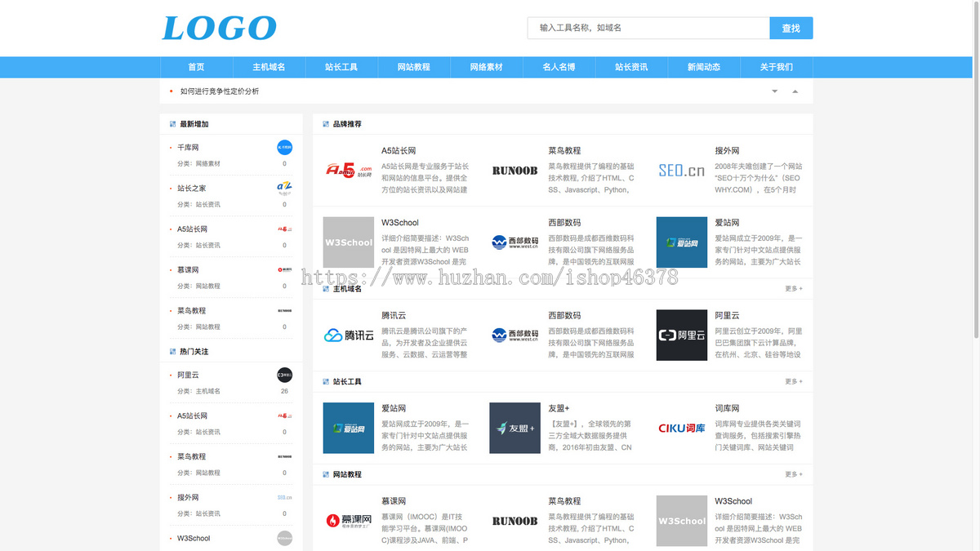Focus the 输入工具名称 search input field

[648, 28]
